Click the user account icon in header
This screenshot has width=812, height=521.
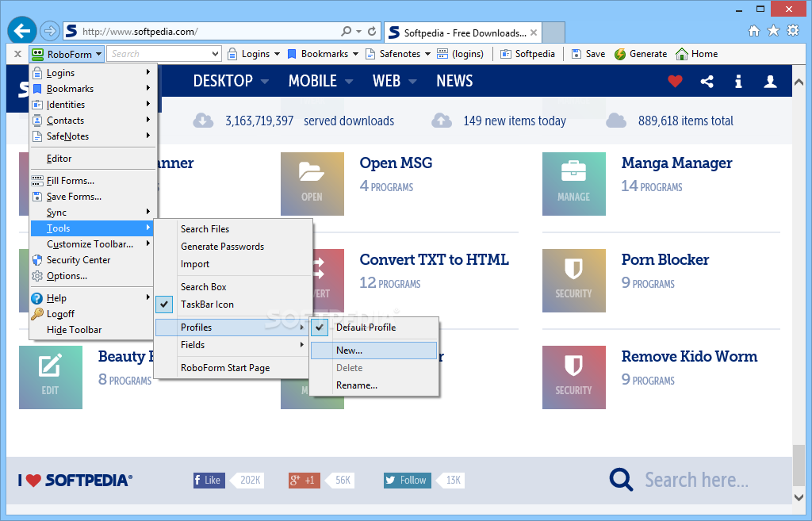(770, 82)
